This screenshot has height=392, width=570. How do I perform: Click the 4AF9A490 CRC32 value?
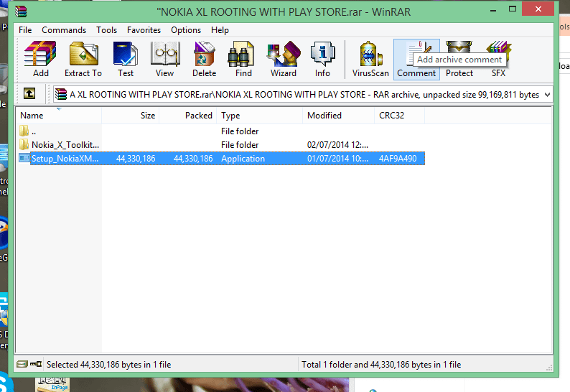398,159
